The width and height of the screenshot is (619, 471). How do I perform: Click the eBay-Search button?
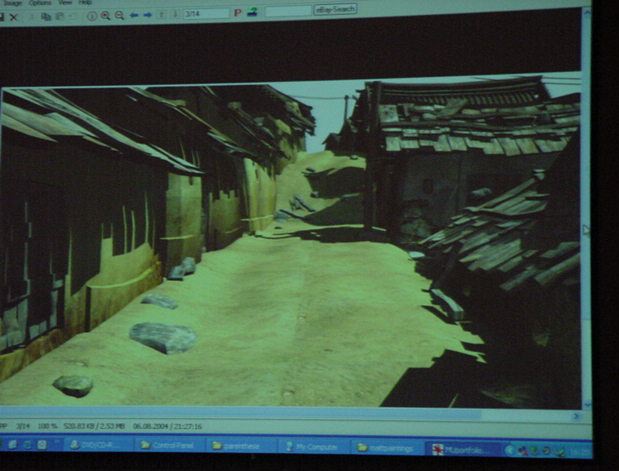pyautogui.click(x=335, y=9)
